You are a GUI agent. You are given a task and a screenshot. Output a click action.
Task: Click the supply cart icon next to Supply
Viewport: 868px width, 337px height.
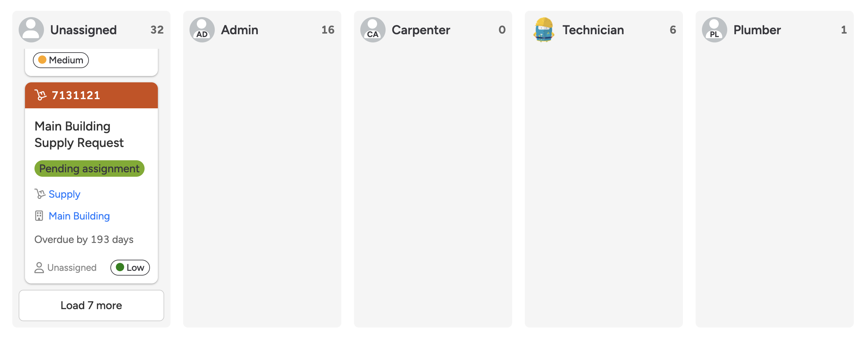pyautogui.click(x=40, y=194)
